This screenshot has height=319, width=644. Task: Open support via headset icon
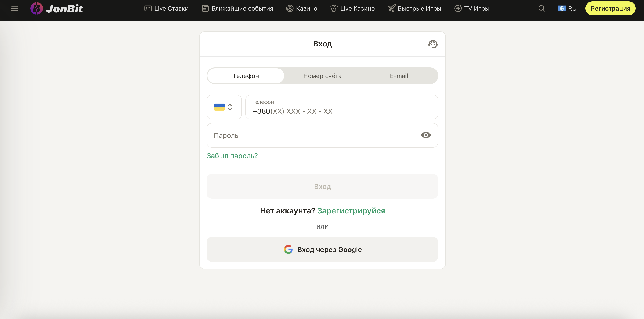[433, 44]
